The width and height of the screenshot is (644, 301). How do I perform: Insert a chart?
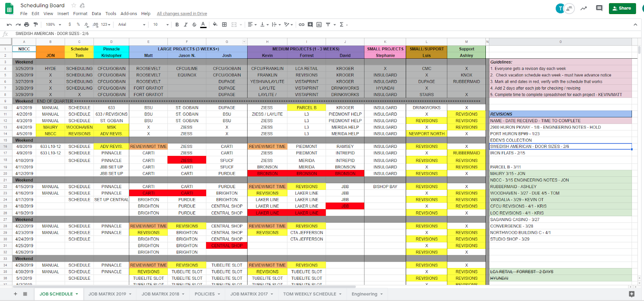319,25
